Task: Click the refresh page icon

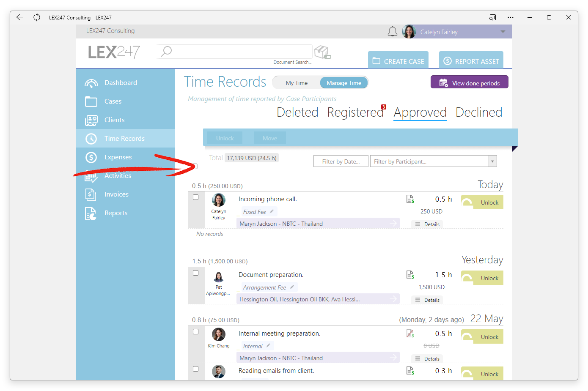Action: click(x=37, y=17)
